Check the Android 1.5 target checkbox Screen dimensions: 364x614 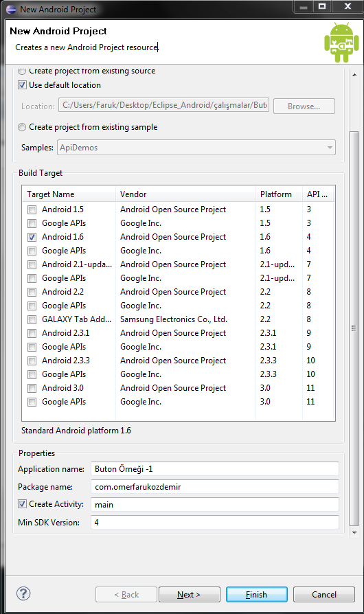32,210
